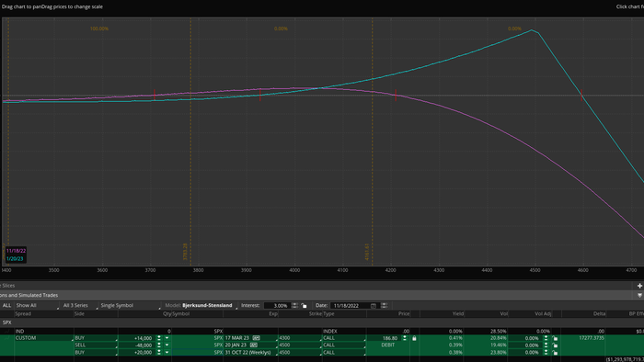Sort by the Spread column header
This screenshot has height=362, width=644.
[x=23, y=313]
